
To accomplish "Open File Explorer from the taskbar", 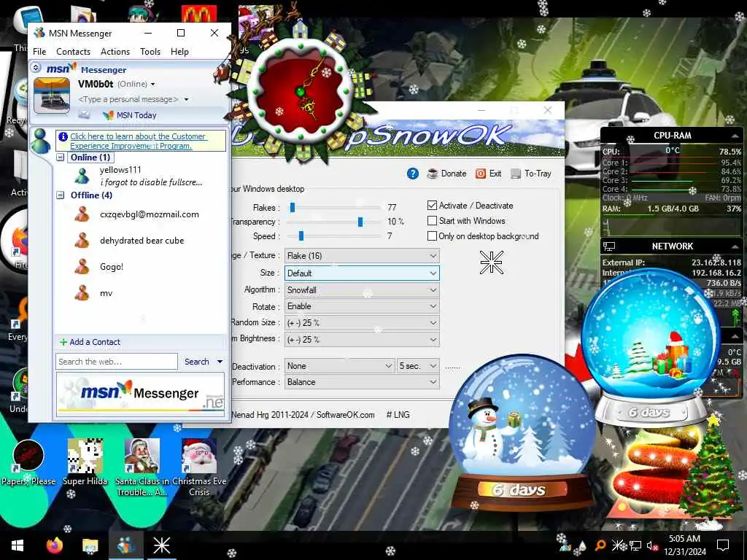I will coord(90,545).
